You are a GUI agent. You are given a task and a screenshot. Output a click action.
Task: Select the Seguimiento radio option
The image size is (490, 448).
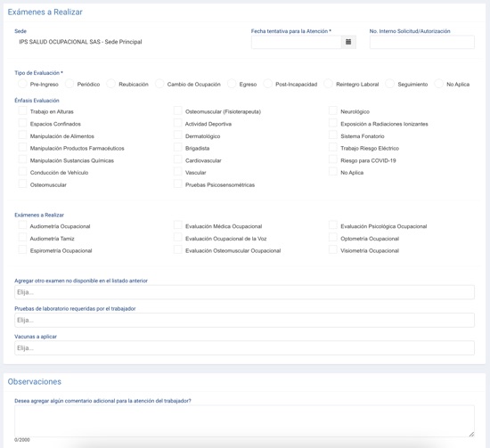[389, 84]
